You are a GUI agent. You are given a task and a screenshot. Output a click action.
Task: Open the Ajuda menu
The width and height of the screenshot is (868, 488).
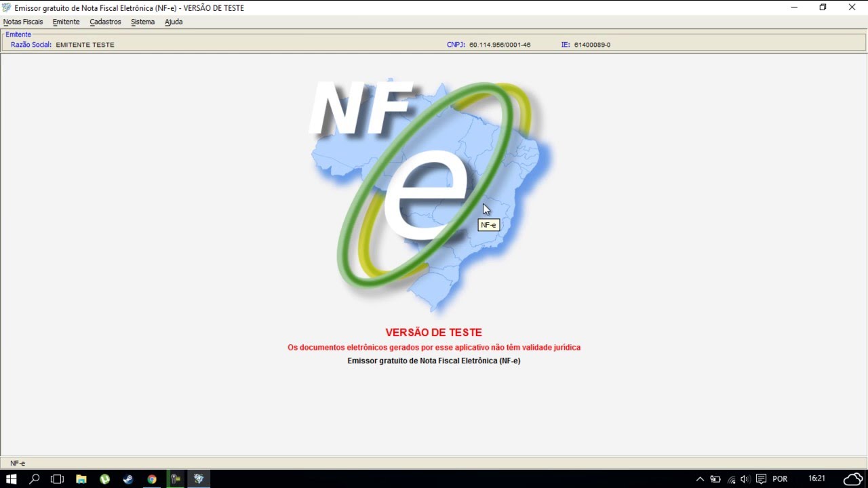tap(174, 22)
